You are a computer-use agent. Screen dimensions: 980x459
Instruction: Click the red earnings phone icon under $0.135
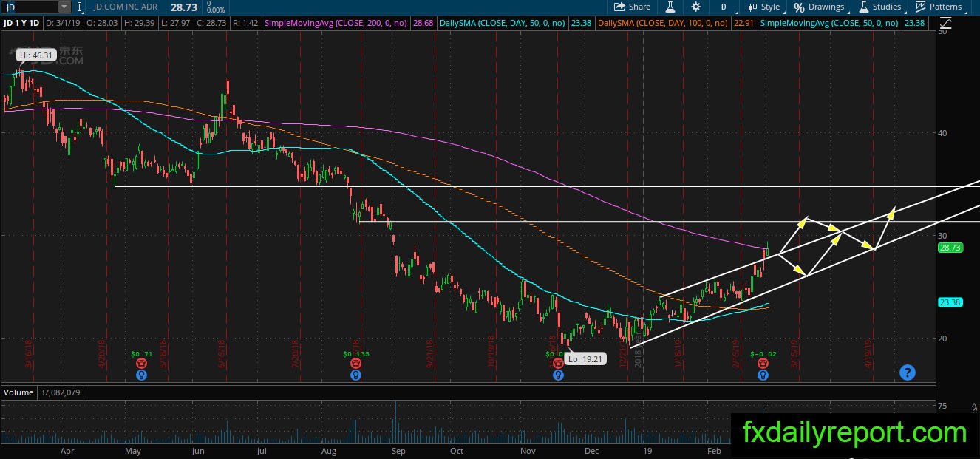click(x=356, y=364)
